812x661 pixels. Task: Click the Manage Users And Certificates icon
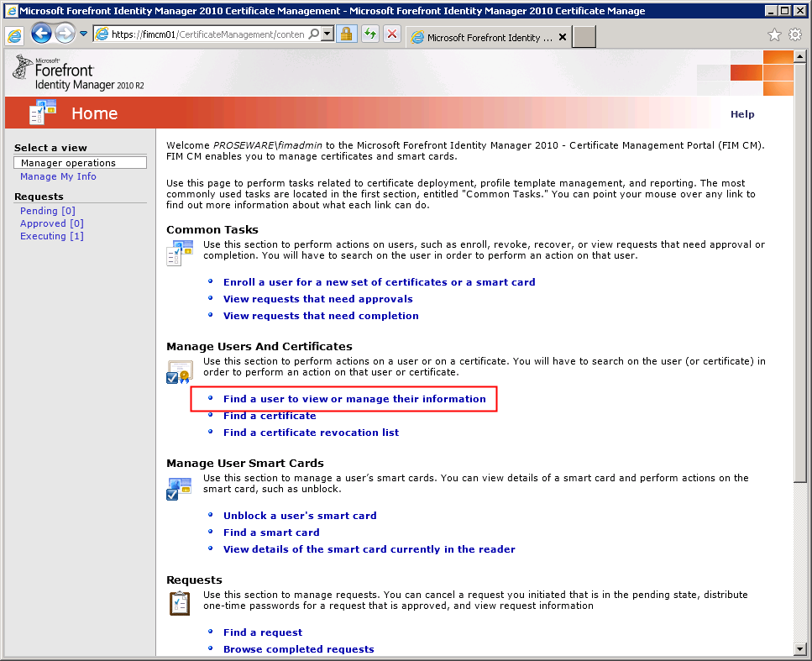point(180,371)
